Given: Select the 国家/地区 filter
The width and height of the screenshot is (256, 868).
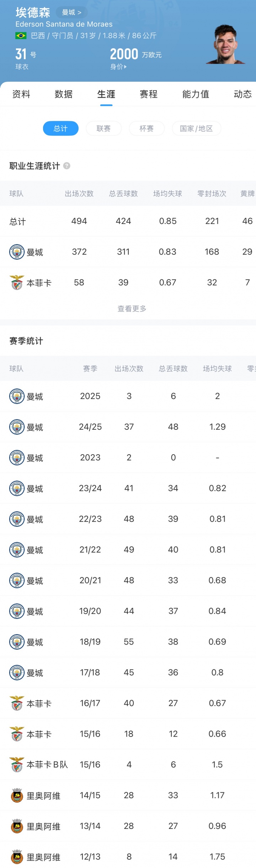Looking at the screenshot, I should pos(196,129).
